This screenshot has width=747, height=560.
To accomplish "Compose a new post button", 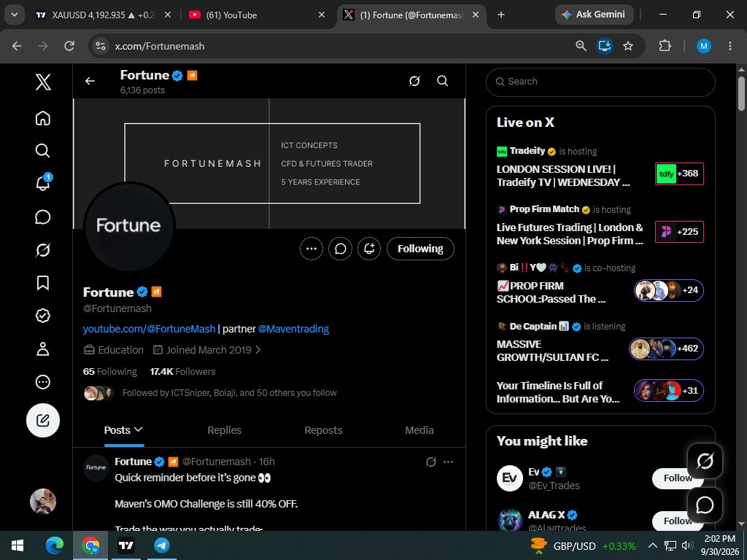I will pos(43,420).
